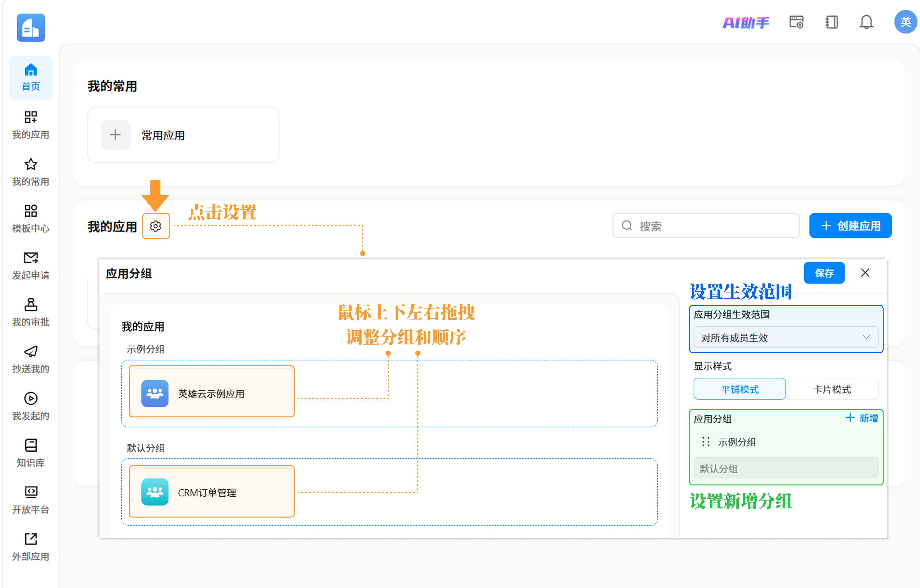Screen dimensions: 920x588
Task: Click the CRM订单管理 app icon
Action: [x=155, y=492]
